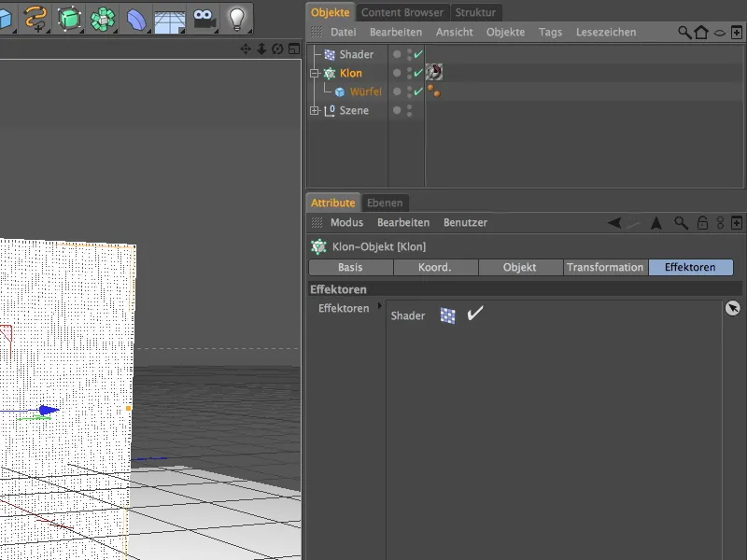747x560 pixels.
Task: Activate the effector list picker arrow
Action: [733, 308]
